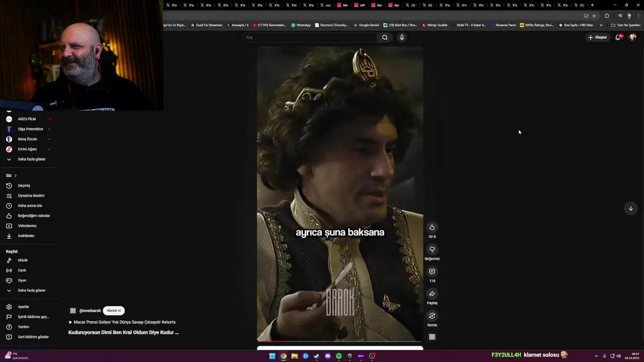Open WhatsApp bookmark

[301, 25]
